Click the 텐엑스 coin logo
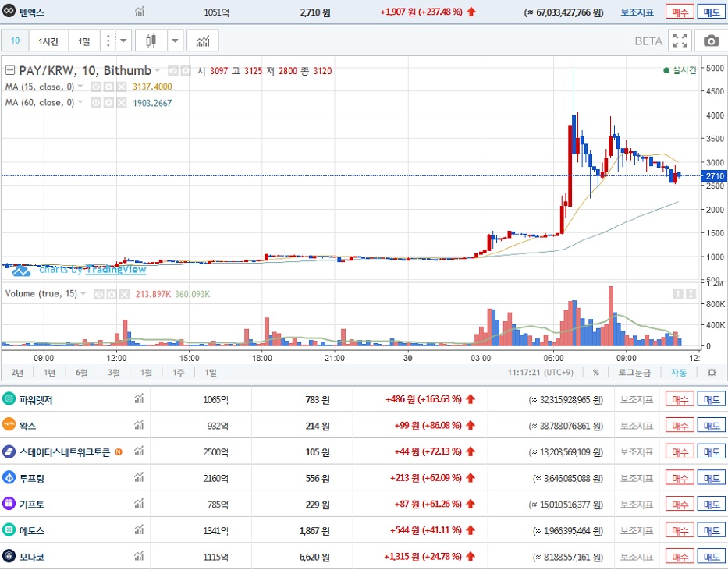This screenshot has height=570, width=728. (9, 11)
